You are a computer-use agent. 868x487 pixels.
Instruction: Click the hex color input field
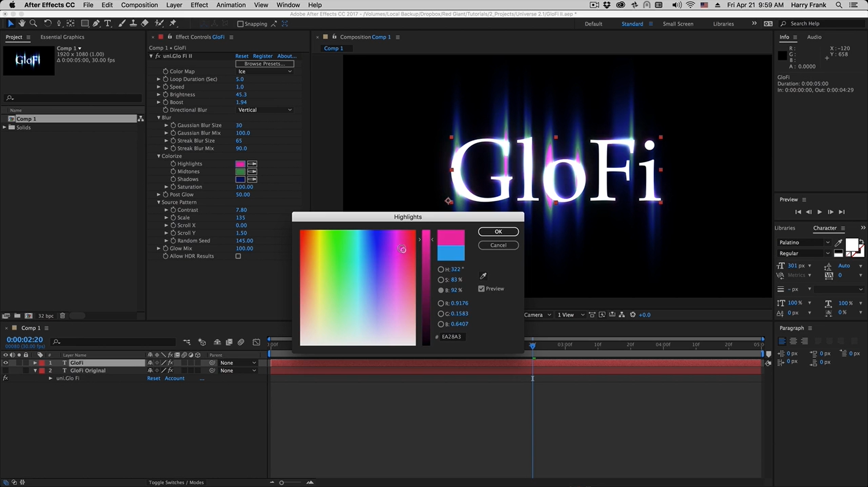pos(453,336)
